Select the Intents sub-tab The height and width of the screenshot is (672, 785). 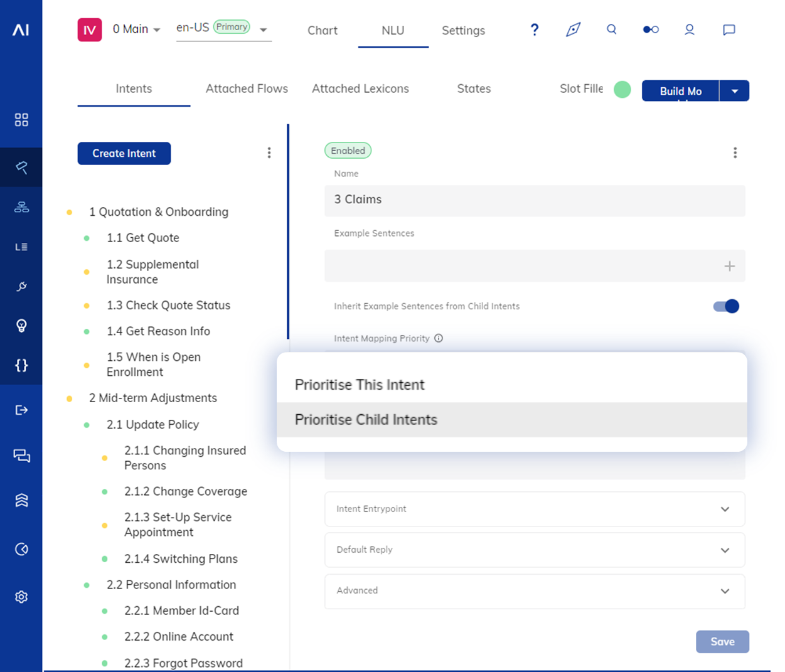pyautogui.click(x=134, y=88)
